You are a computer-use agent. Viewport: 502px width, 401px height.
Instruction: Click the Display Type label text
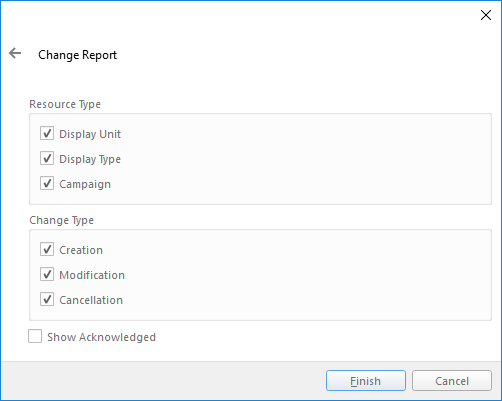(90, 159)
